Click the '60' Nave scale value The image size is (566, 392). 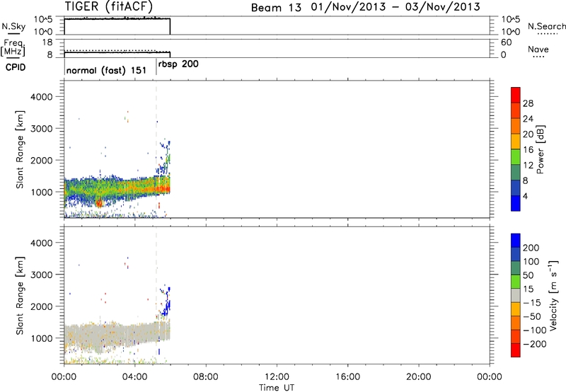tap(507, 42)
